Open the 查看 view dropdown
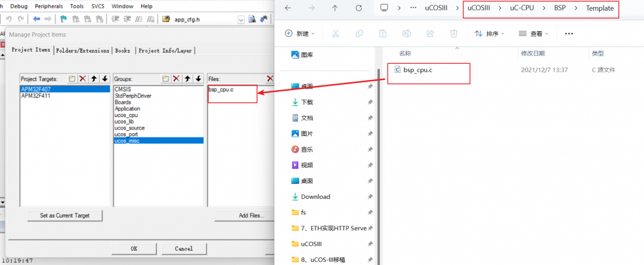 [534, 33]
